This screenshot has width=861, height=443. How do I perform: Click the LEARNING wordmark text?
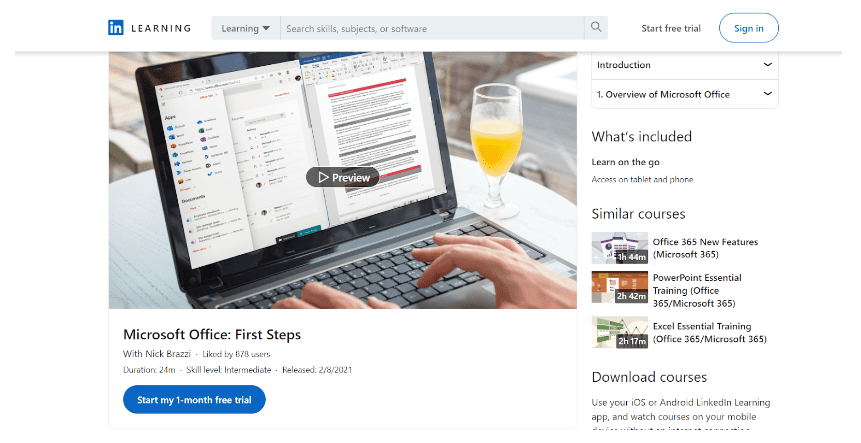click(x=161, y=29)
